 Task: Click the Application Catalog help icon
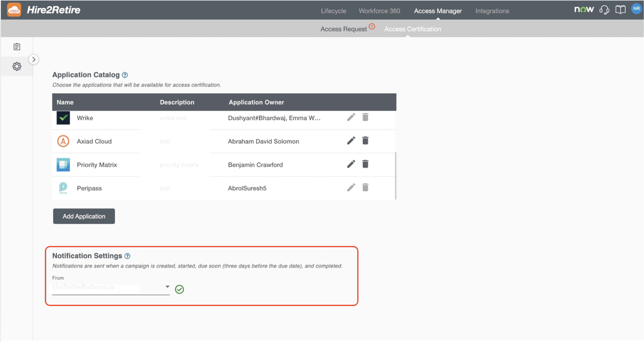pos(125,74)
